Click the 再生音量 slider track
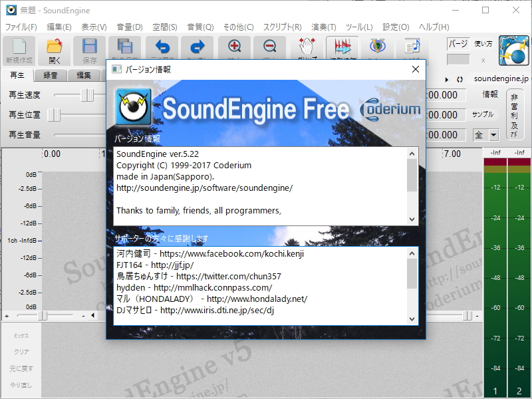Image resolution: width=532 pixels, height=399 pixels. (x=80, y=135)
